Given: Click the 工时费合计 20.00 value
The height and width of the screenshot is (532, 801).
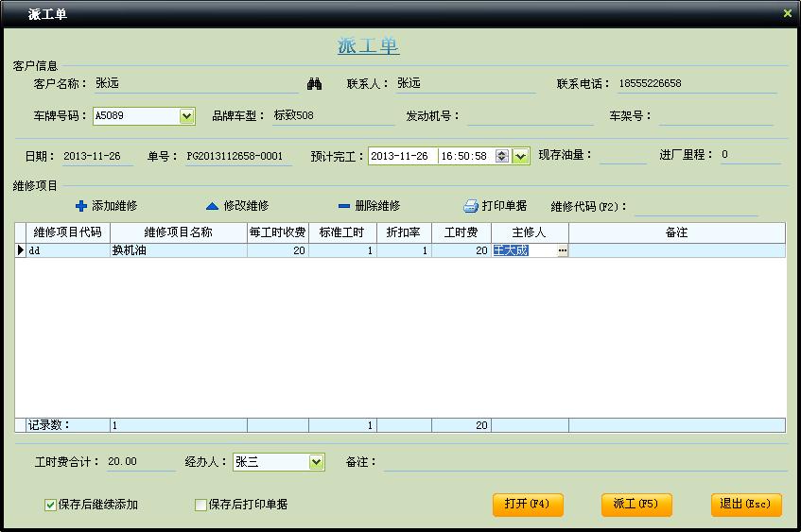Looking at the screenshot, I should [x=141, y=462].
